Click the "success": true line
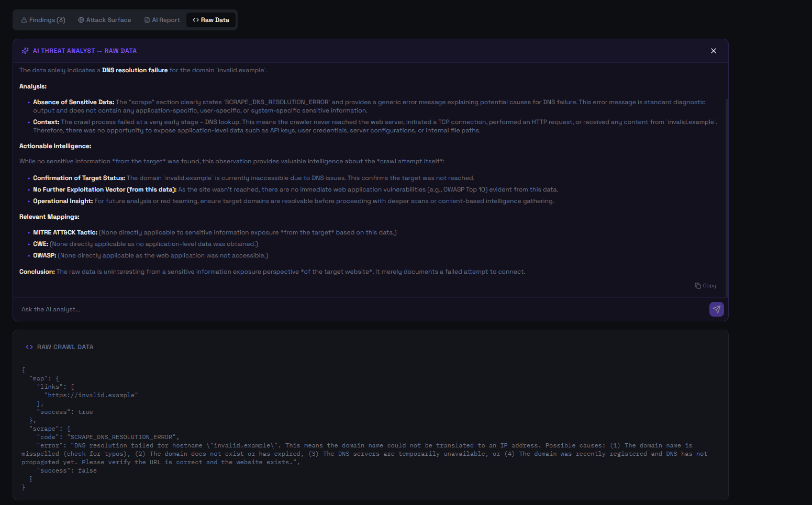The width and height of the screenshot is (812, 505). 65,412
